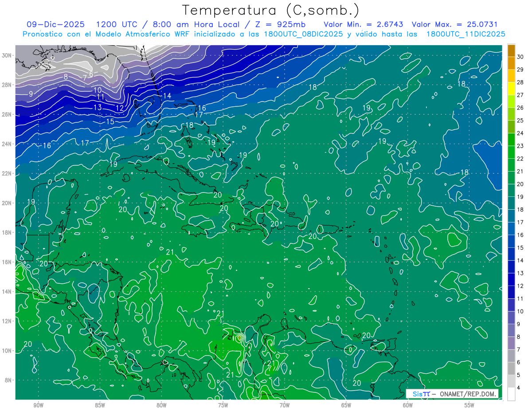
Task: Click the color bar segment between 29 and 30
Action: pyautogui.click(x=511, y=63)
